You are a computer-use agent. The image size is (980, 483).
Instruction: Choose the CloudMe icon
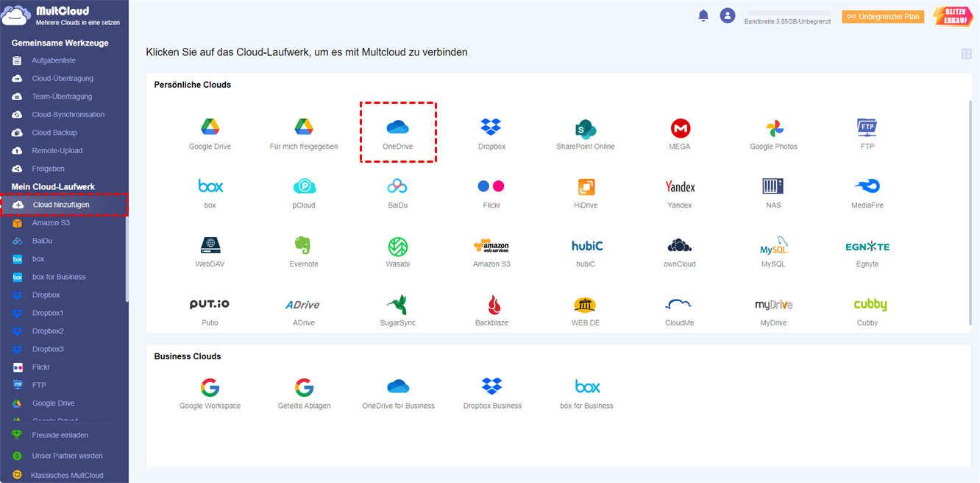point(678,304)
